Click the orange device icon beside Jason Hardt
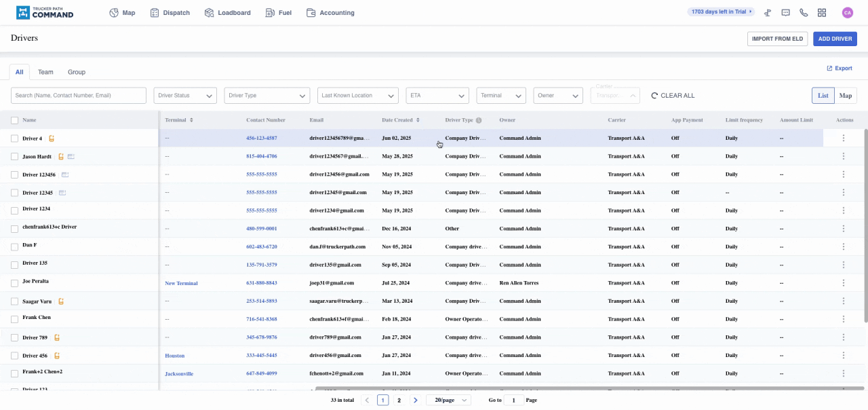This screenshot has width=868, height=410. click(x=61, y=156)
